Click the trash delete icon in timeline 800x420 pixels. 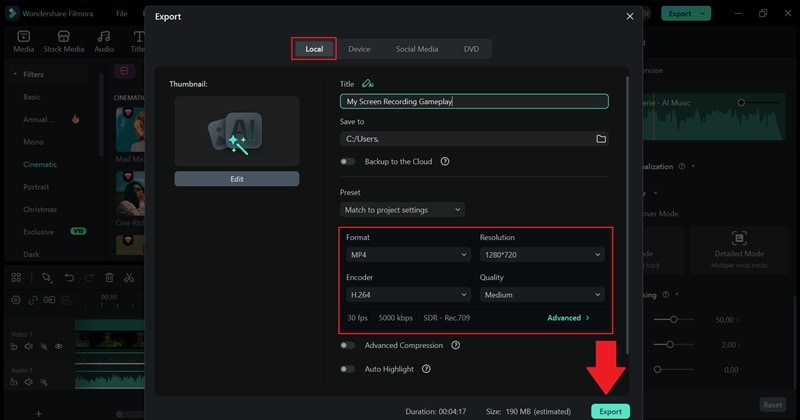click(x=109, y=278)
